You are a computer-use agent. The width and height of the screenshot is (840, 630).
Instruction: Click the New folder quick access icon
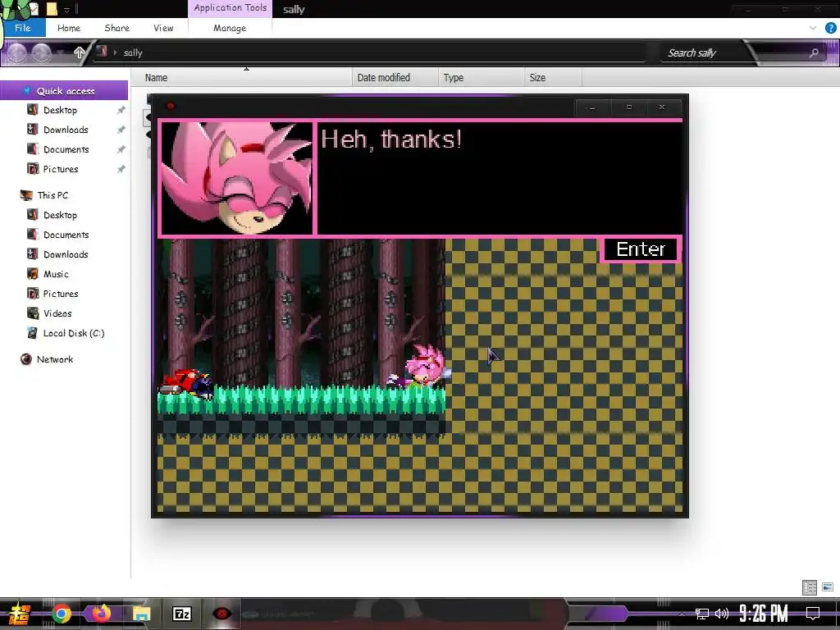coord(52,8)
